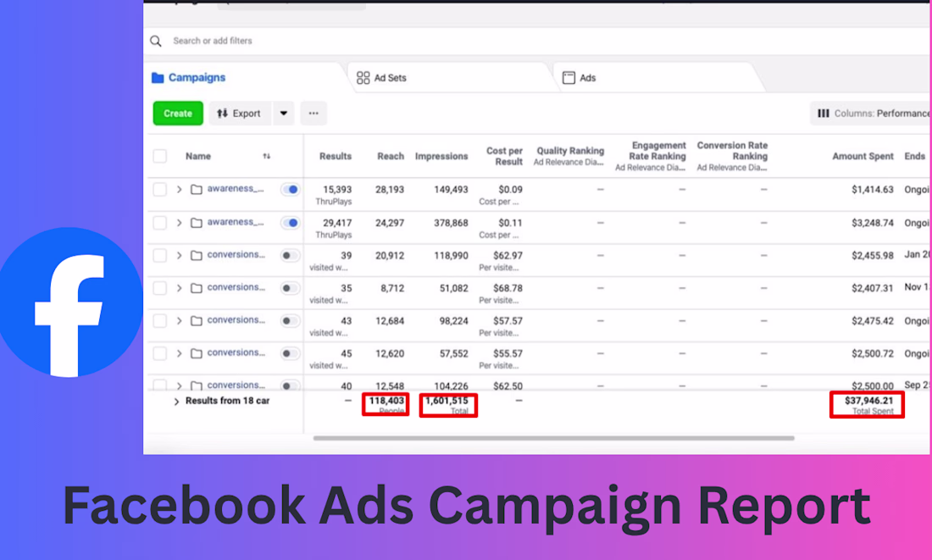Expand awareness campaign with 149,493 impressions

[x=179, y=190]
